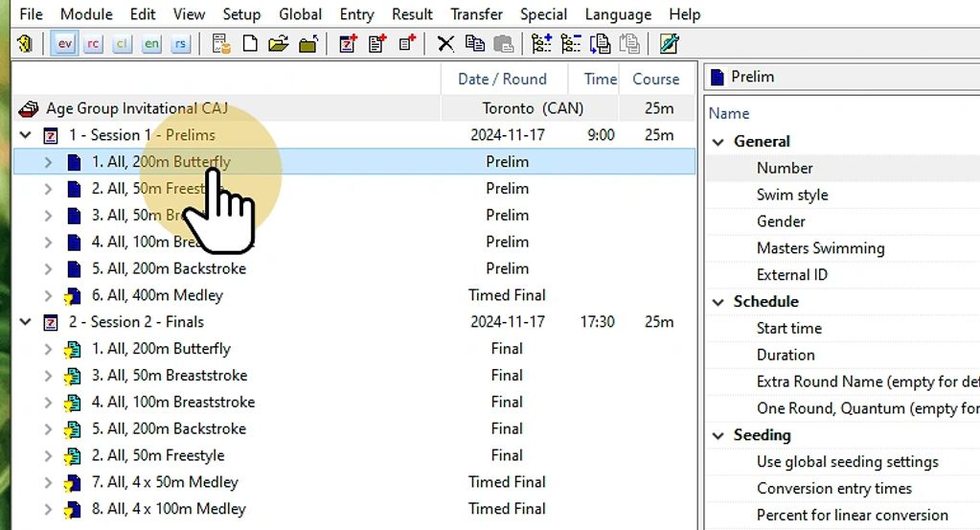
Task: Click the new blank document icon
Action: pyautogui.click(x=250, y=43)
